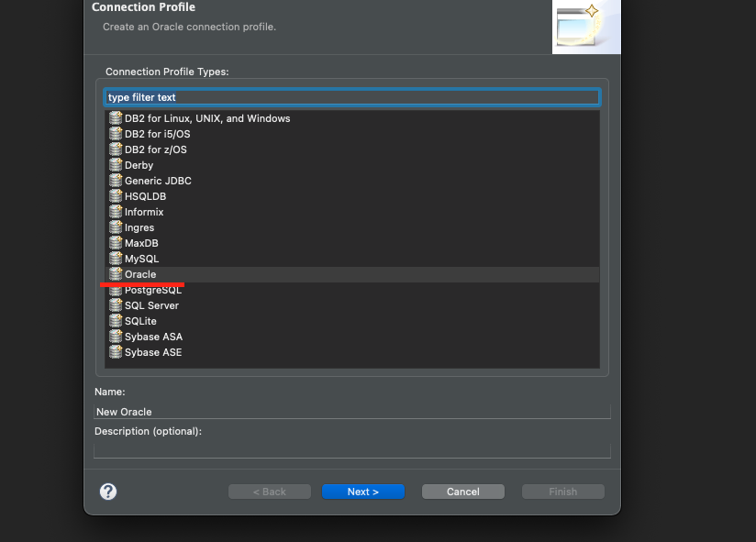756x542 pixels.
Task: Choose Generic JDBC profile type
Action: click(158, 181)
